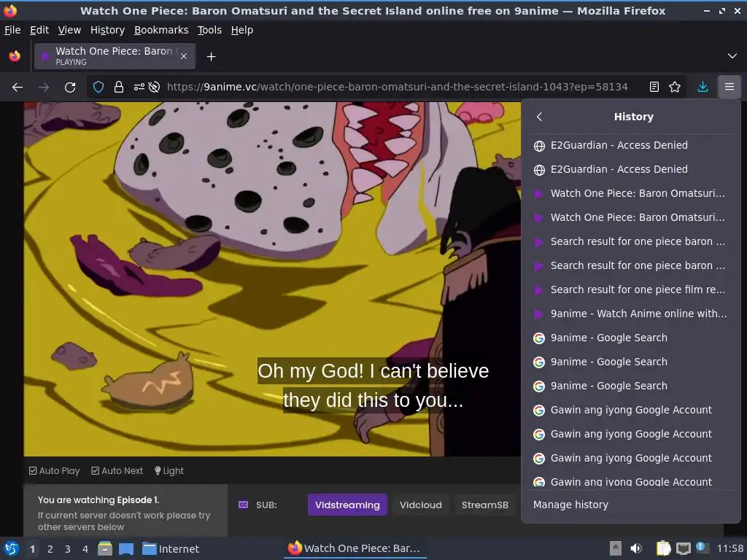
Task: Open the Internet folder in taskbar
Action: click(x=171, y=548)
